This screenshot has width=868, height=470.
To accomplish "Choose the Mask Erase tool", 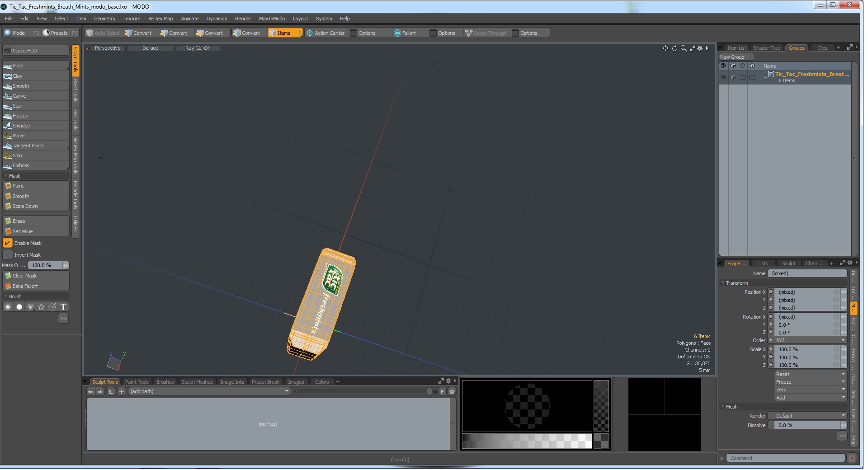I will click(35, 221).
